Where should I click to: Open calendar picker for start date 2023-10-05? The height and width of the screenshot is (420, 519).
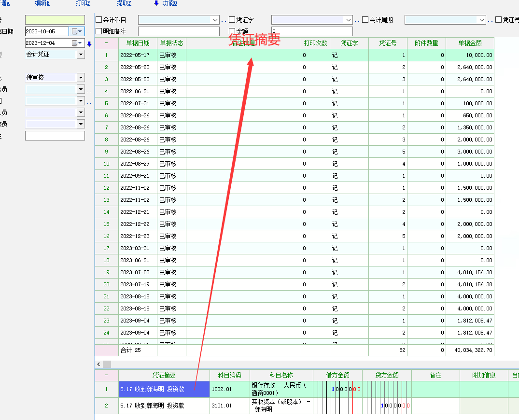point(77,31)
